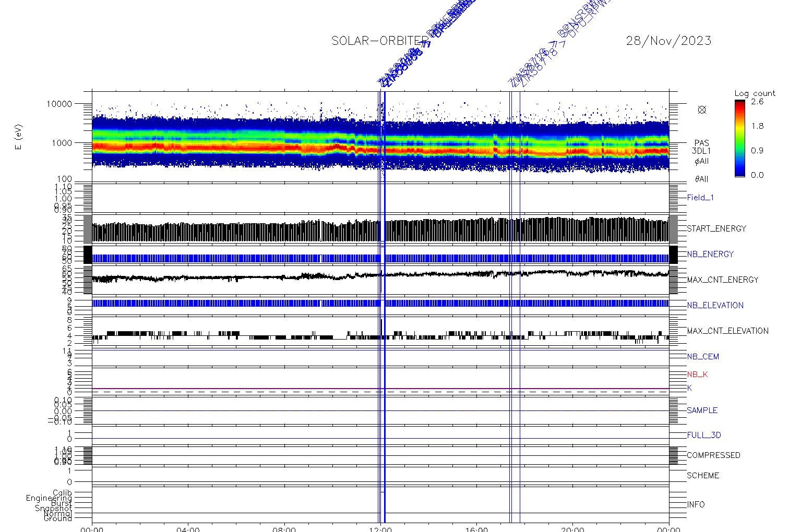Click inside the energy spectrogram heatmap

(x=380, y=137)
